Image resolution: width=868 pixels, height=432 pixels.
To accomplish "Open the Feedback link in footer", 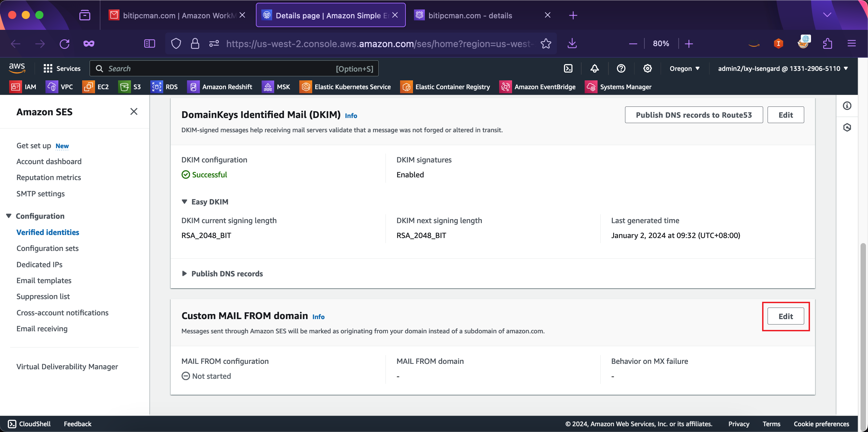I will (x=78, y=424).
